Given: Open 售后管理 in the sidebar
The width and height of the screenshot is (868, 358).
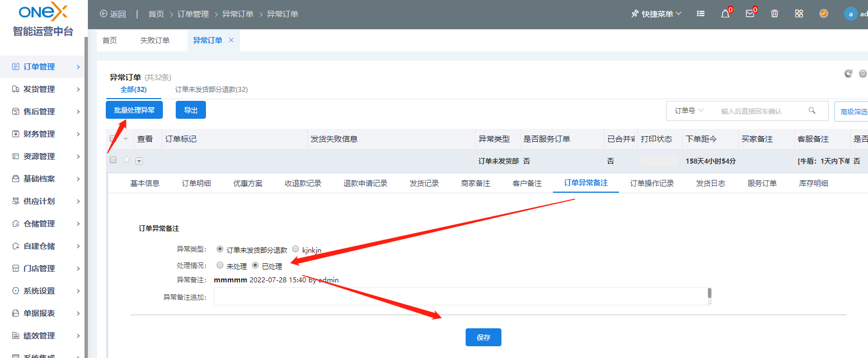Looking at the screenshot, I should point(43,111).
